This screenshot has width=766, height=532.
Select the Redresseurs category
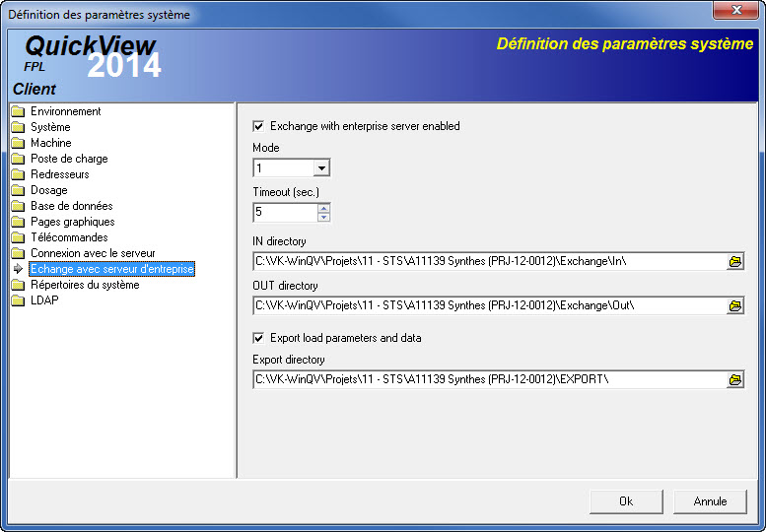pos(59,174)
